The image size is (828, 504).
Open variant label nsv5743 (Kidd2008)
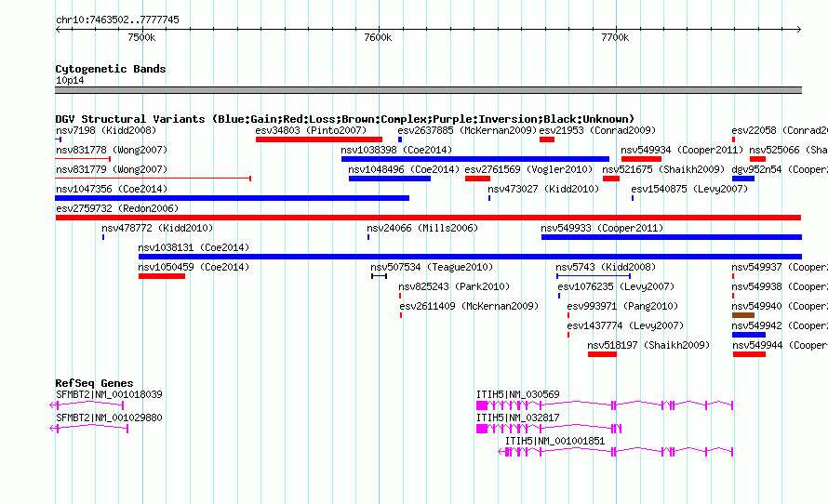(x=606, y=267)
